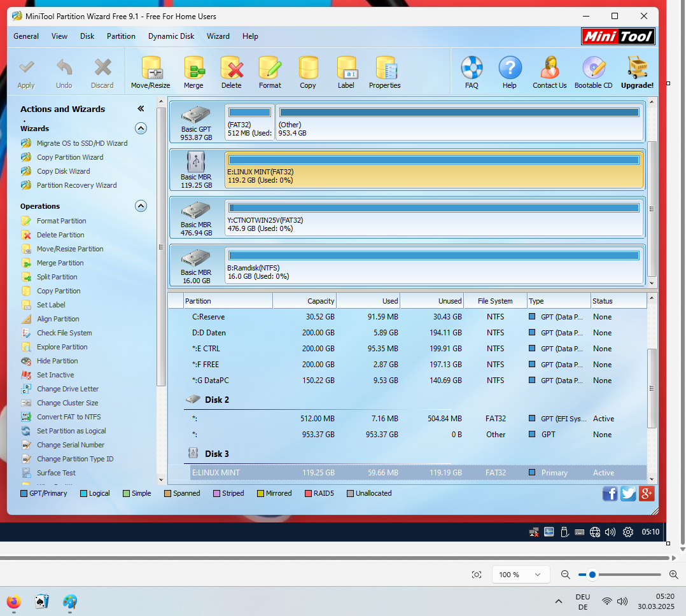Open the Help menu
686x616 pixels.
coord(250,36)
